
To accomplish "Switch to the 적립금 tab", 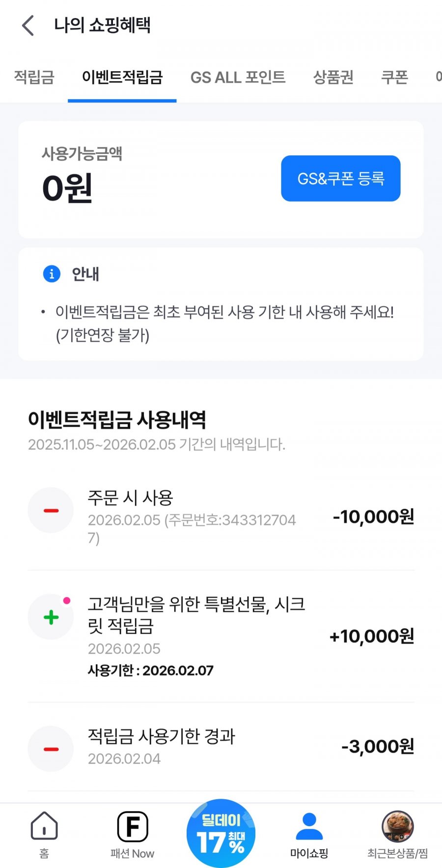I will tap(34, 77).
